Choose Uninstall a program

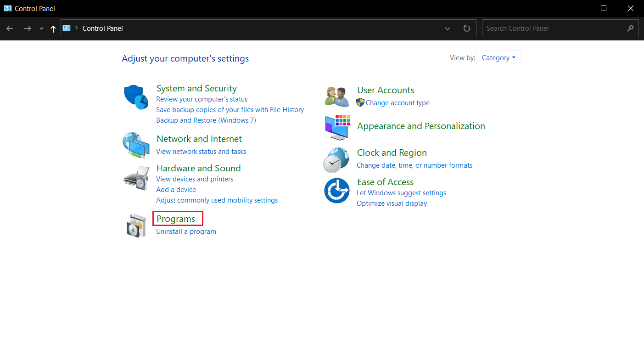(x=186, y=232)
